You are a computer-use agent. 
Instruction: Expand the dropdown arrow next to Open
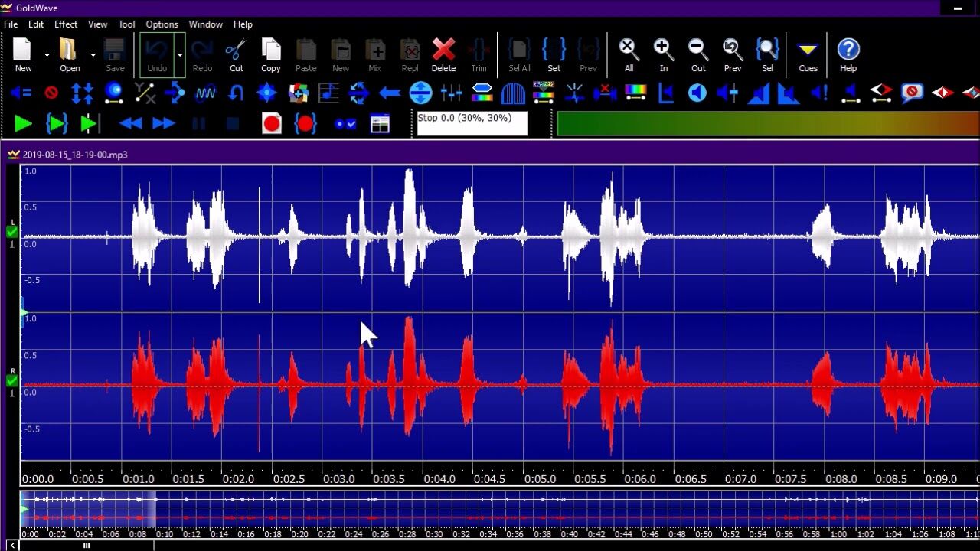[93, 55]
